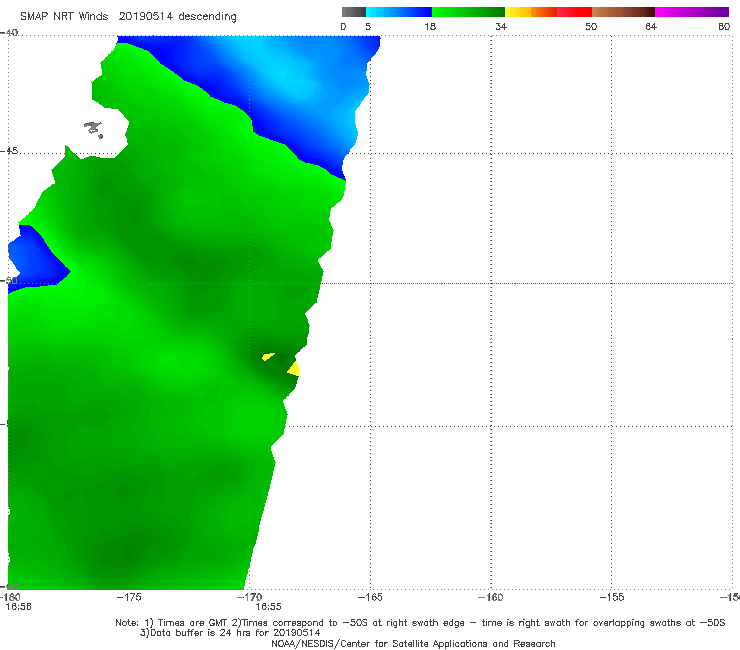Screen dimensions: 740x650
Task: Click the 'Data buffer is 24 hrs' note
Action: click(230, 633)
